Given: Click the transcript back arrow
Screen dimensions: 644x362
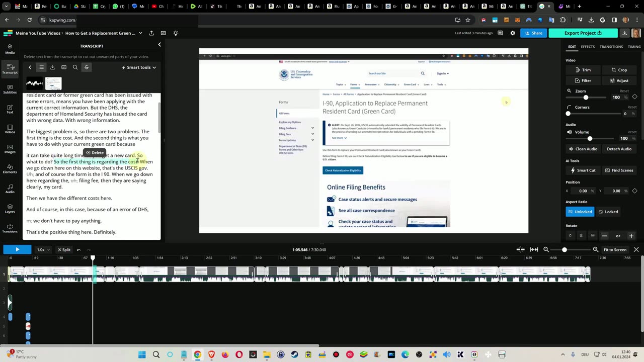Looking at the screenshot, I should (x=30, y=67).
